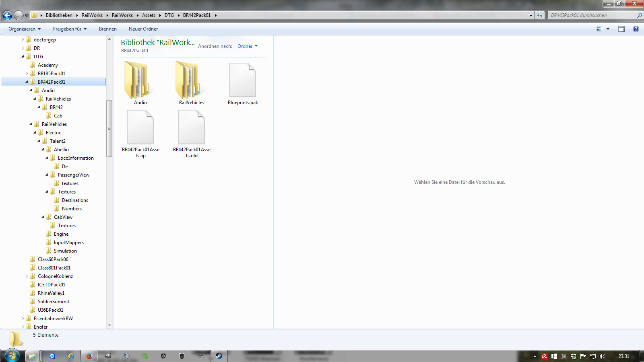644x362 pixels.
Task: Change the view with the view icon
Action: 599,29
